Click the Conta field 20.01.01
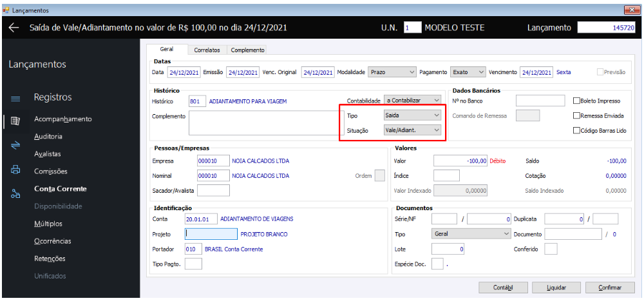 (201, 219)
